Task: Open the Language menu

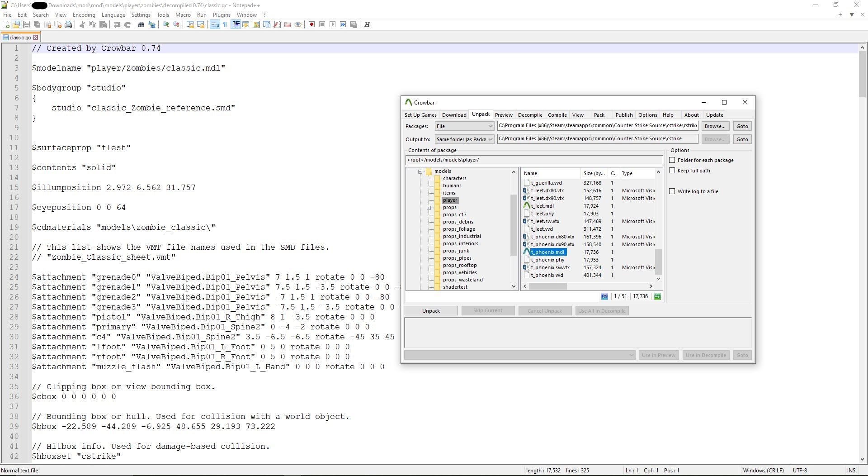Action: coord(113,15)
